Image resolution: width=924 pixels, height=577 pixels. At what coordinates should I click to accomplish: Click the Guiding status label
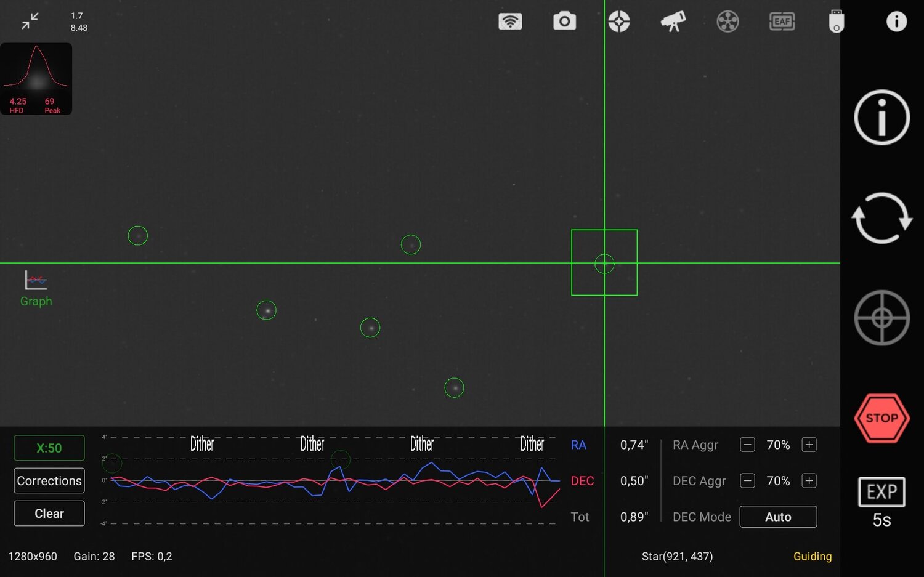pyautogui.click(x=813, y=556)
